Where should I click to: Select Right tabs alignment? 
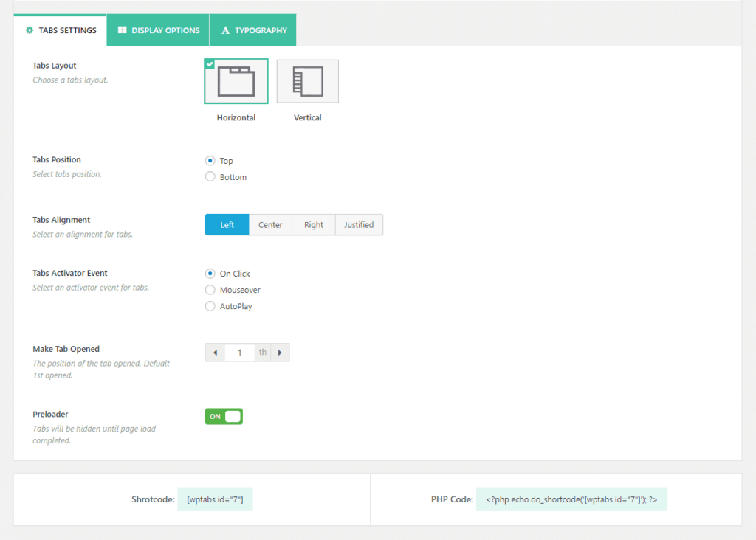tap(313, 224)
